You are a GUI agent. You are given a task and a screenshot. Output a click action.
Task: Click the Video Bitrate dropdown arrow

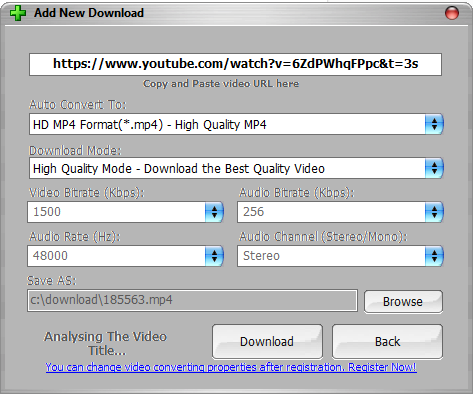coord(214,212)
